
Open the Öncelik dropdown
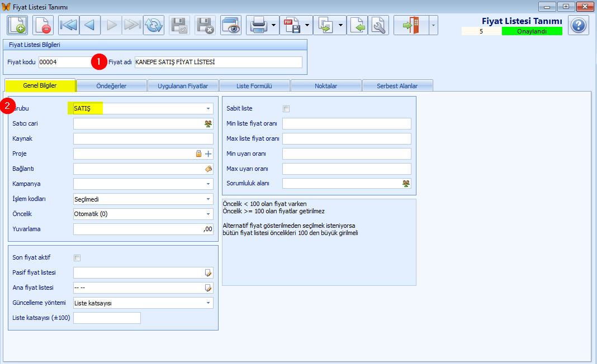(x=209, y=214)
